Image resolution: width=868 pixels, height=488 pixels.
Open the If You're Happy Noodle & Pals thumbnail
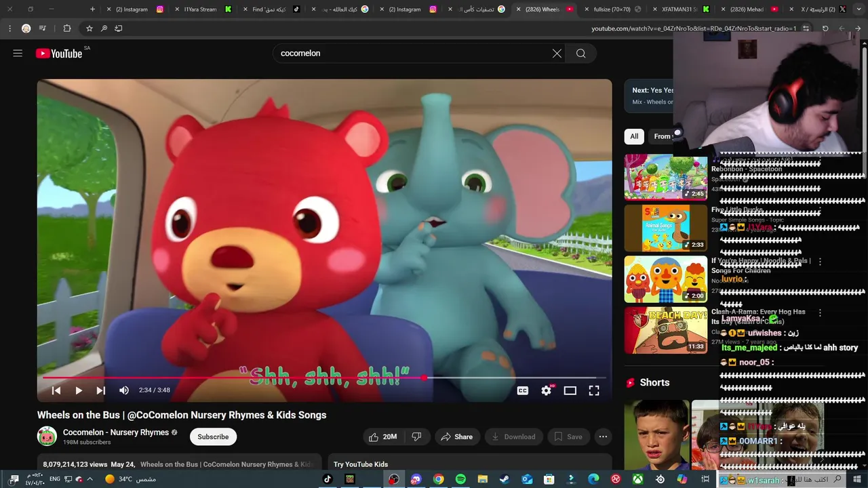click(666, 279)
